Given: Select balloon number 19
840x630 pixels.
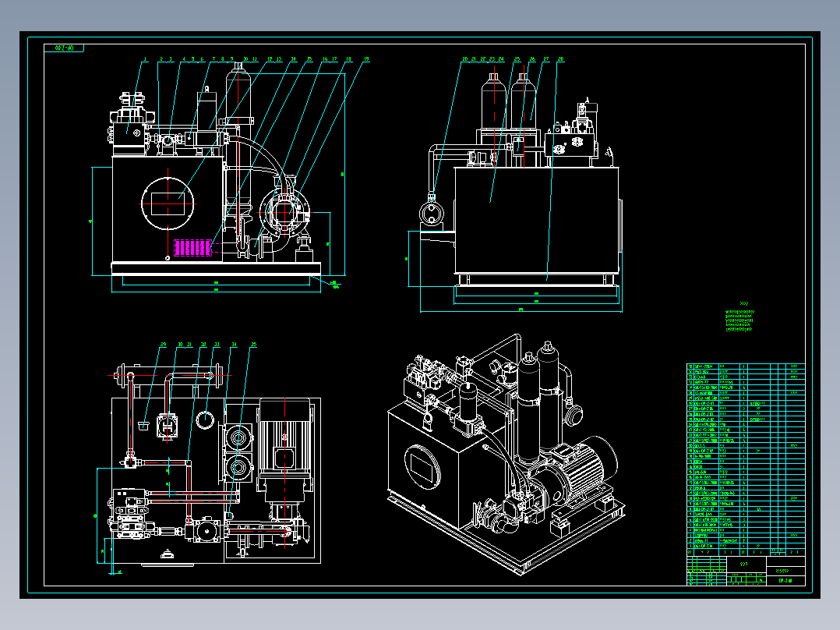Looking at the screenshot, I should pyautogui.click(x=366, y=59).
